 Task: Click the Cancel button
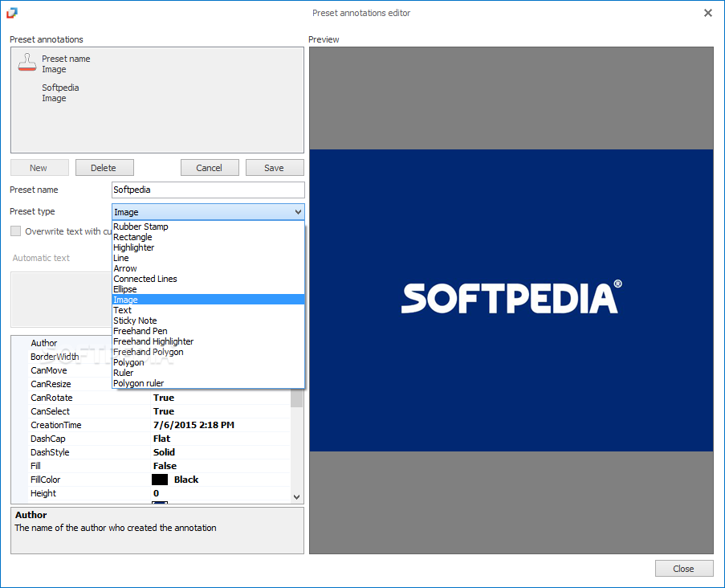pyautogui.click(x=210, y=167)
